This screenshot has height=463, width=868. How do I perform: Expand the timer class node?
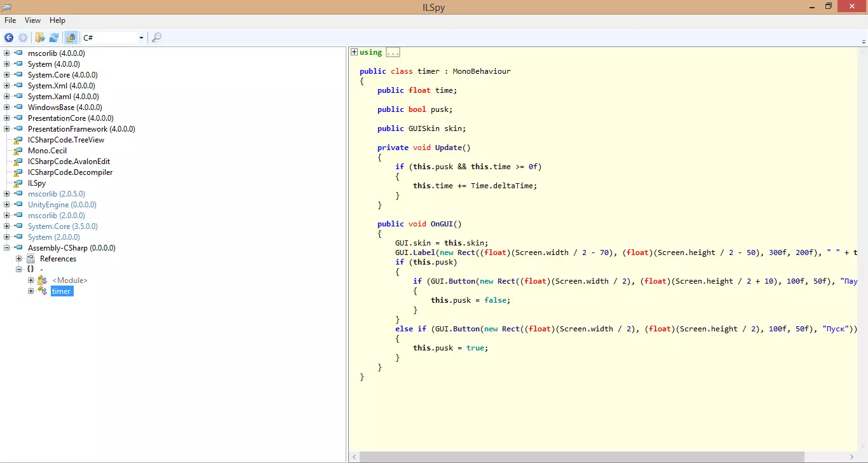coord(31,291)
